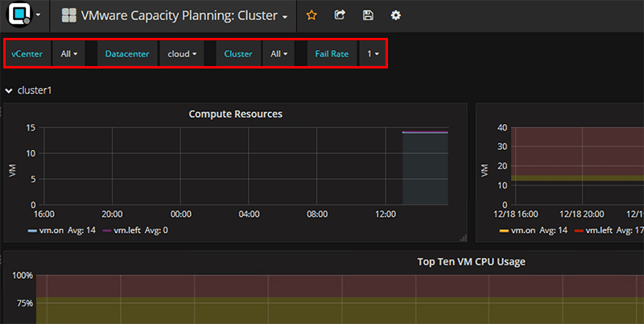The image size is (644, 324).
Task: Click the 12:00 time axis label
Action: 386,214
